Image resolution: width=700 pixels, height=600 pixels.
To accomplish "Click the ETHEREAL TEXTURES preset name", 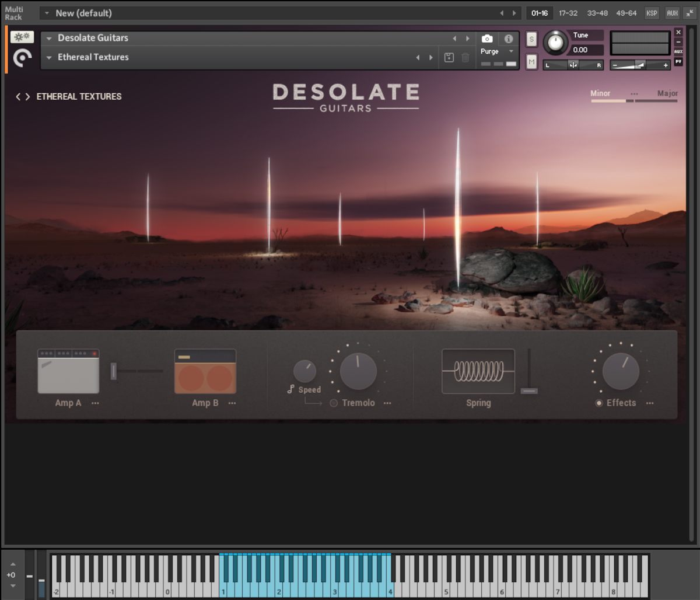I will (x=79, y=97).
